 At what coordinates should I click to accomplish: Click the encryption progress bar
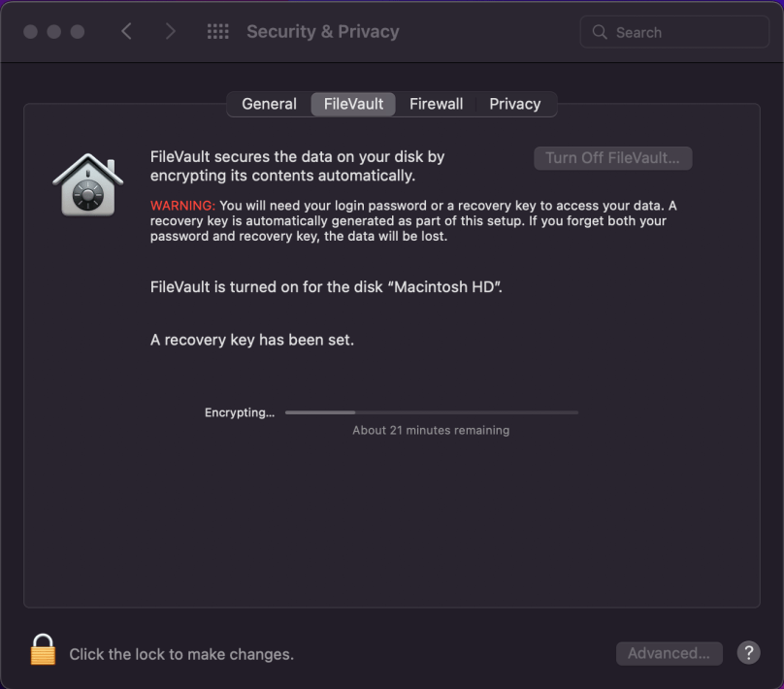[x=431, y=411]
